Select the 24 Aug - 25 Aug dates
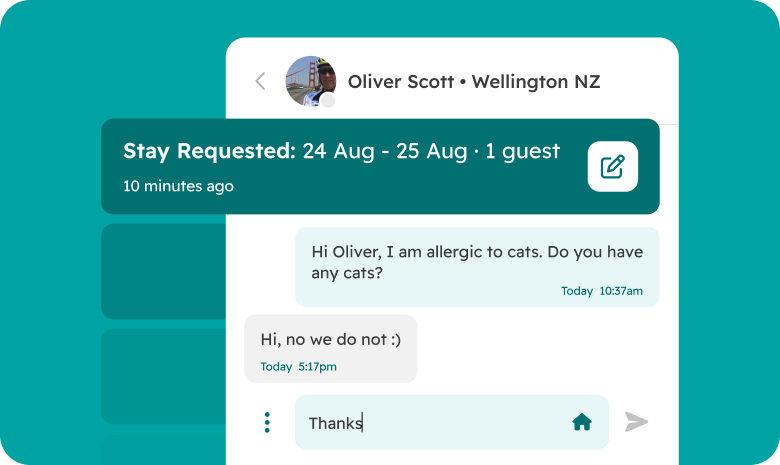 [x=385, y=152]
